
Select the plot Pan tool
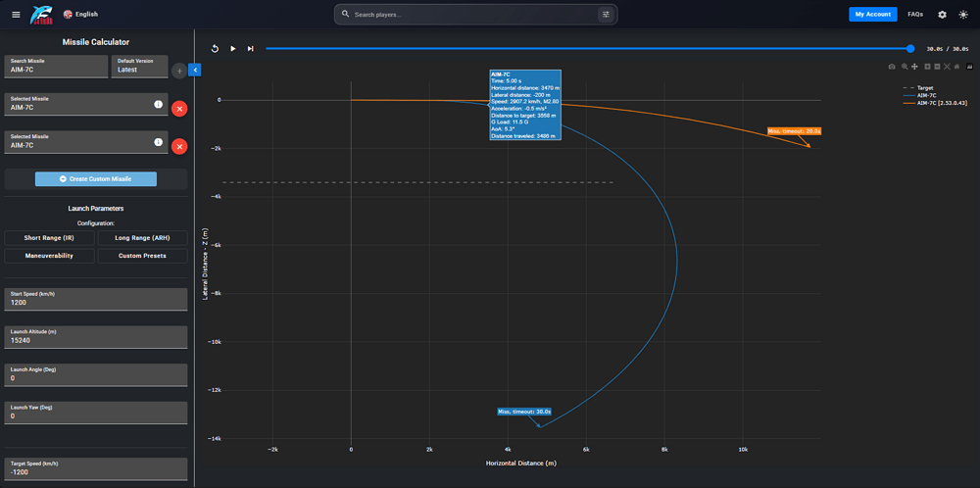tap(914, 67)
